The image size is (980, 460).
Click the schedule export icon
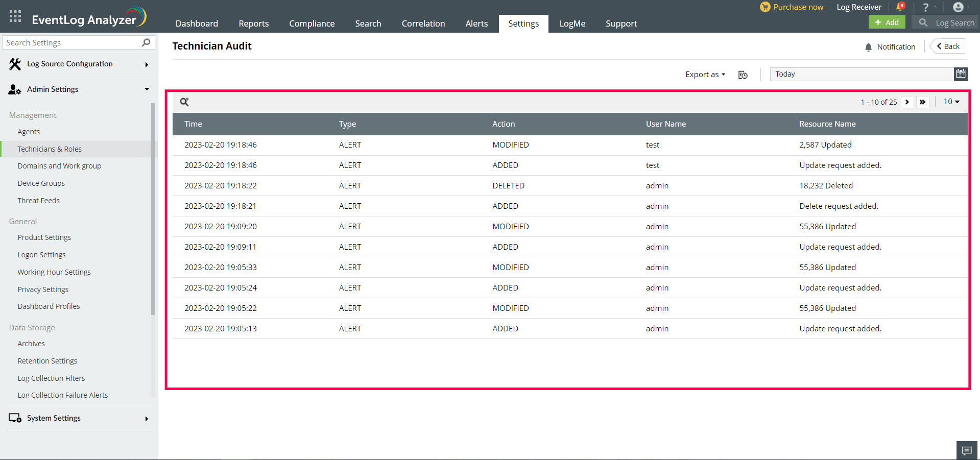[743, 75]
